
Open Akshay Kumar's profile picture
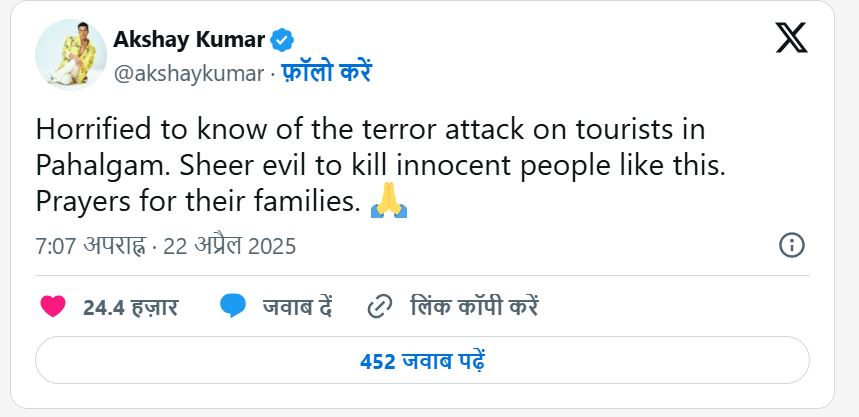click(x=70, y=54)
